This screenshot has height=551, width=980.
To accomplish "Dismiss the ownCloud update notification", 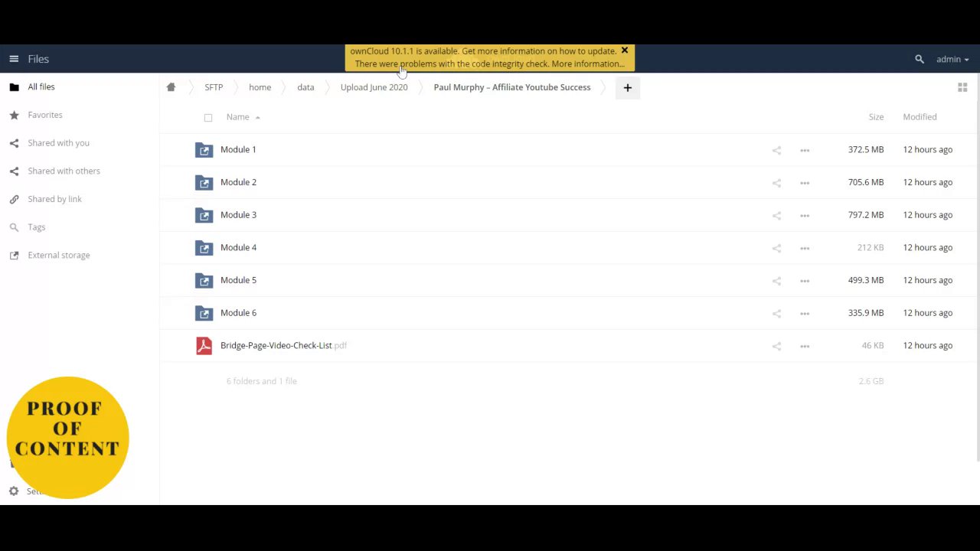I will click(x=624, y=51).
